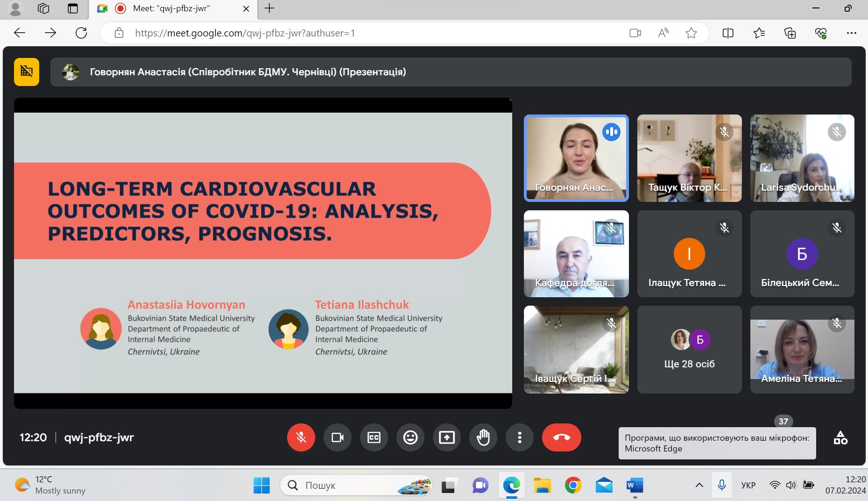The image size is (868, 501).
Task: Open a new browser tab
Action: click(x=269, y=8)
